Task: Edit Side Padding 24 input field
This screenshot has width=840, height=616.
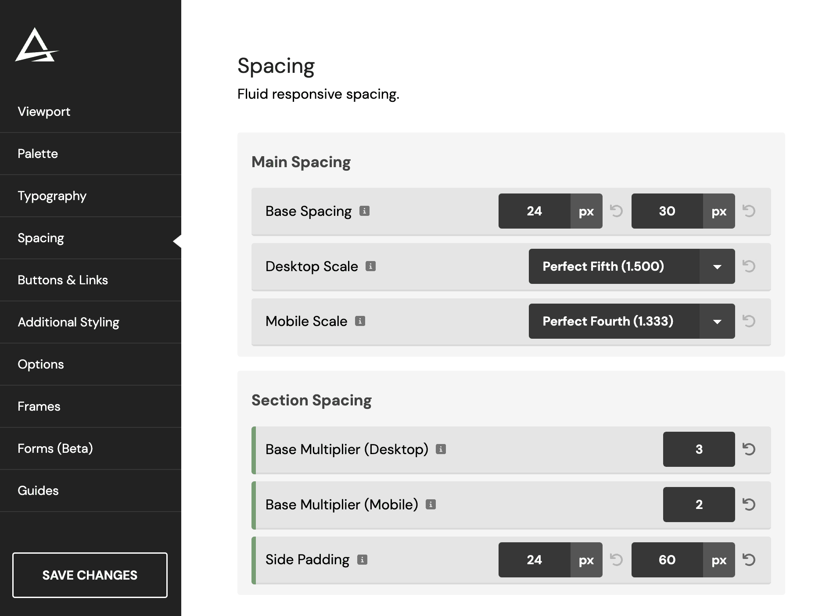Action: [535, 560]
